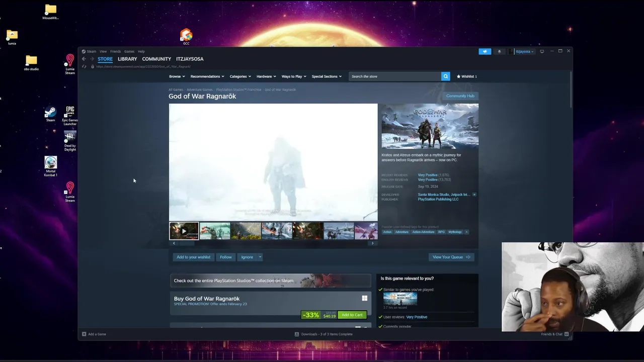644x362 pixels.
Task: Expand the Ways to Play dropdown
Action: pos(294,76)
